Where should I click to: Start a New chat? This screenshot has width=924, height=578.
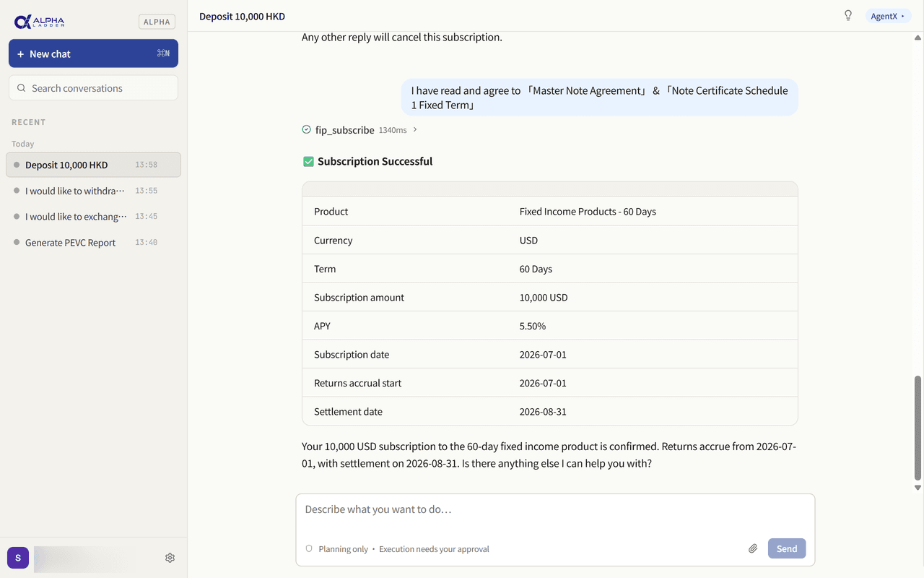tap(93, 53)
